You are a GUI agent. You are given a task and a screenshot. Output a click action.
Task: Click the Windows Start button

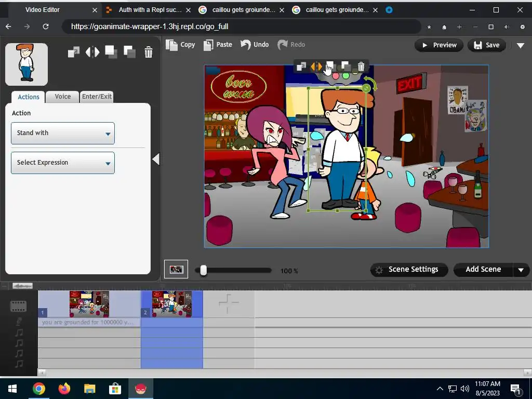click(x=12, y=389)
